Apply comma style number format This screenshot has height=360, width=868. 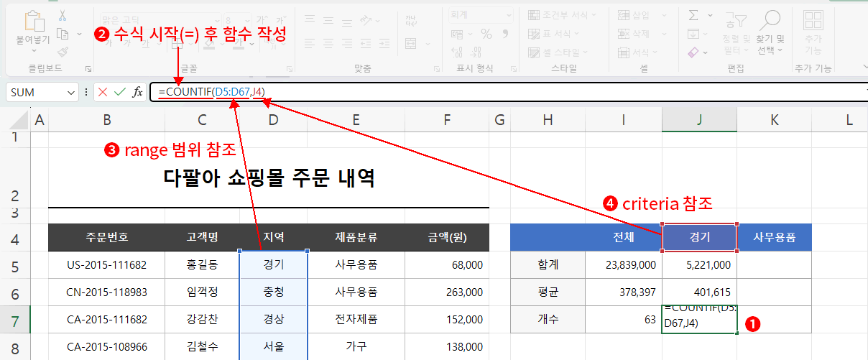point(504,33)
